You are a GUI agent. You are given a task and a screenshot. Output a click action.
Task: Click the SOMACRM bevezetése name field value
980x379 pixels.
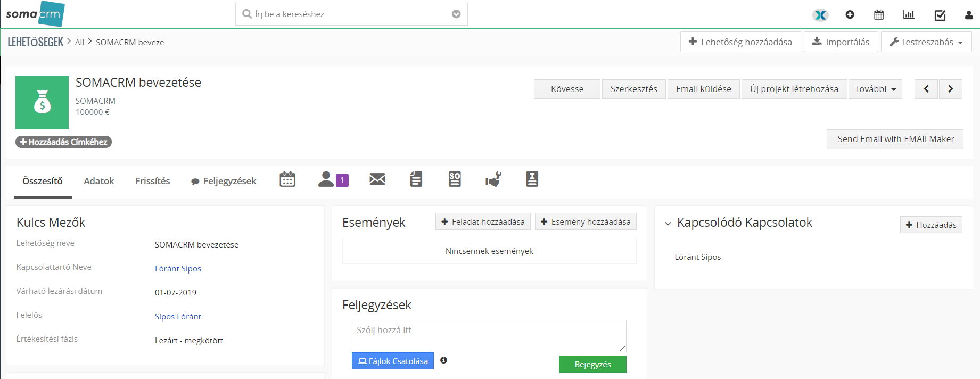point(196,244)
